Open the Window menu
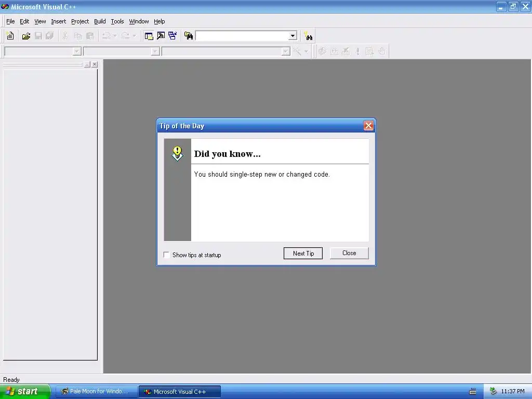The width and height of the screenshot is (532, 399). [139, 21]
